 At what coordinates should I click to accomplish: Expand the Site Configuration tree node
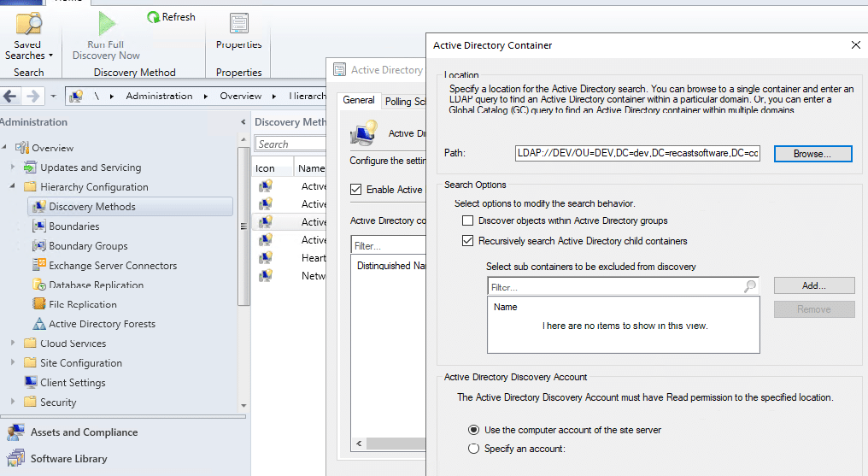[x=13, y=363]
